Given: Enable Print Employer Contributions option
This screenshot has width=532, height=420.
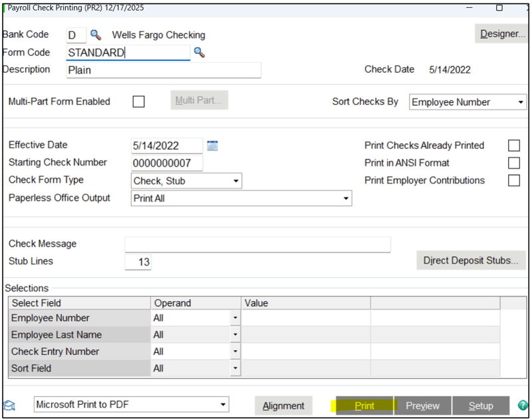Looking at the screenshot, I should pos(513,180).
